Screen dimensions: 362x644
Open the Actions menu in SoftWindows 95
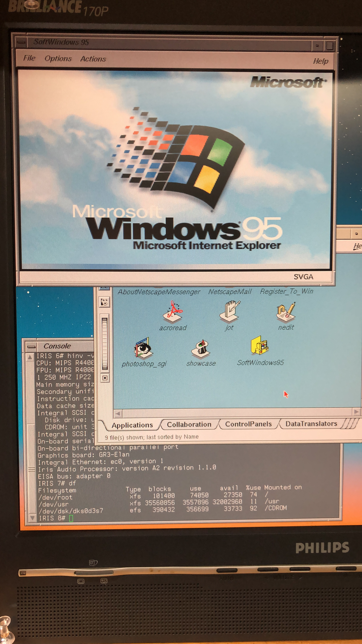coord(93,59)
